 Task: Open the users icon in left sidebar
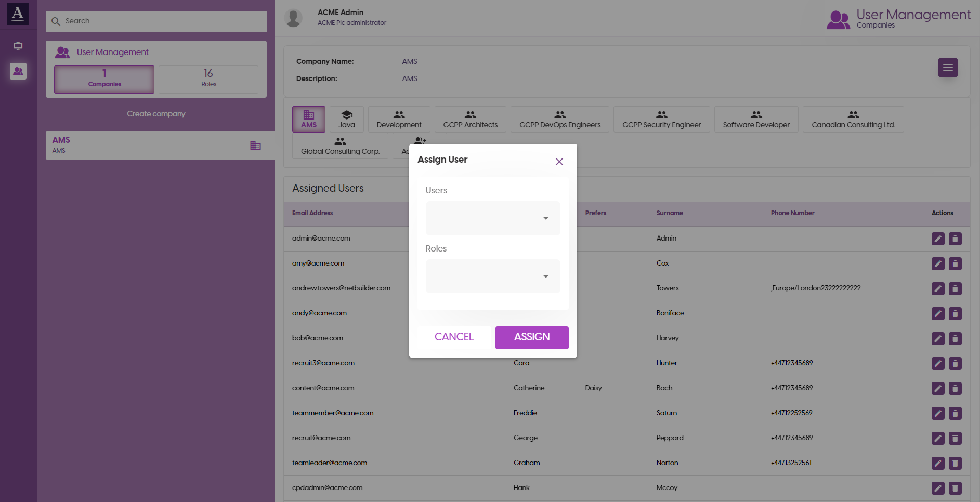click(x=18, y=71)
